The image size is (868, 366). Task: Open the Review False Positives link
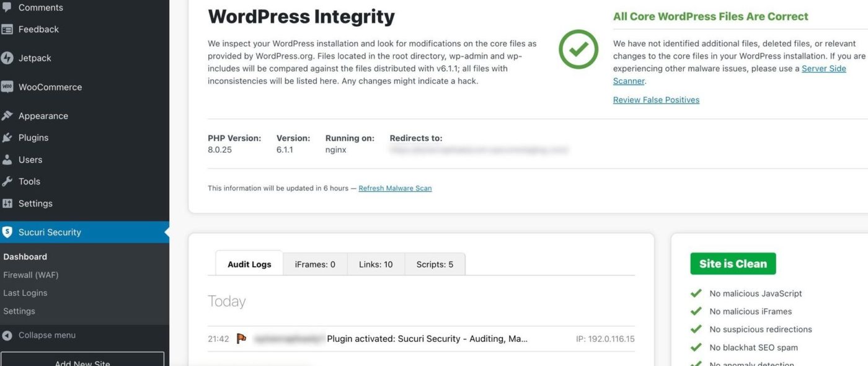(x=656, y=100)
